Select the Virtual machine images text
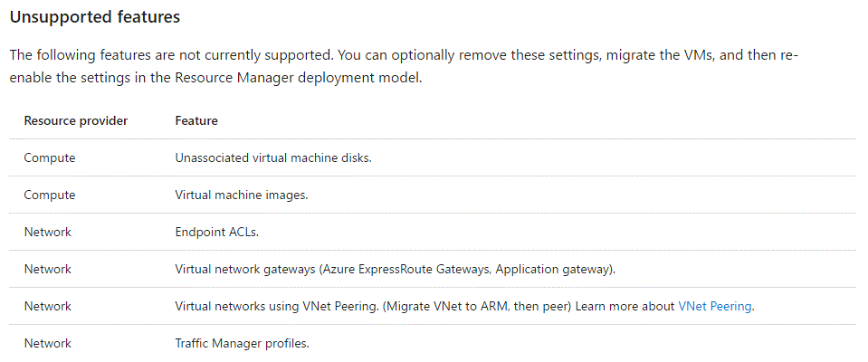Viewport: 868px width, 362px height. tap(240, 195)
